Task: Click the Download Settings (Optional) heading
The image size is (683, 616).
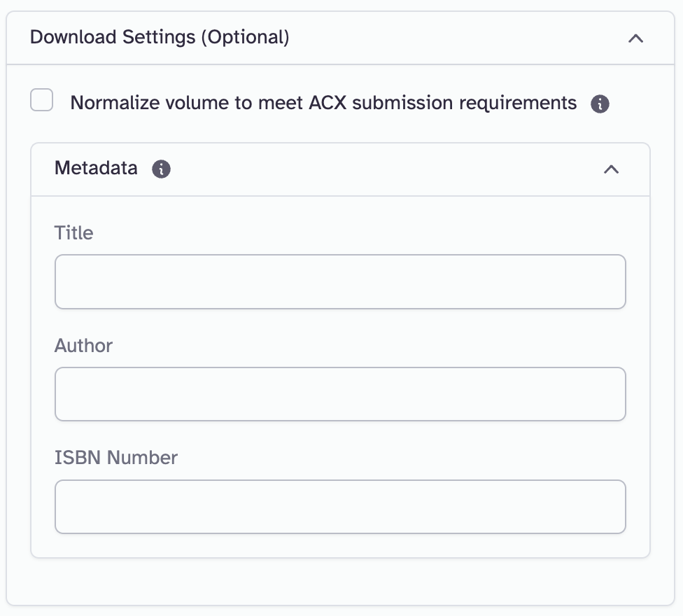Action: [x=160, y=37]
